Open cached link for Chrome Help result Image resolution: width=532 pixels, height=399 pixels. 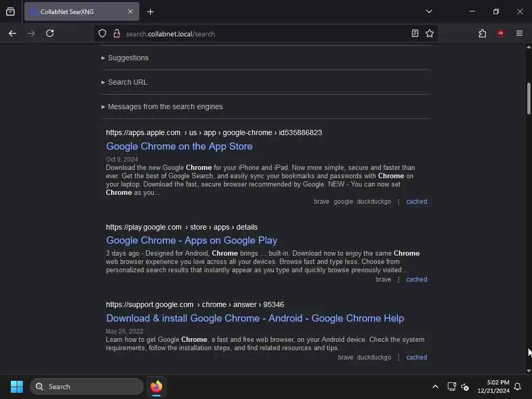click(416, 357)
